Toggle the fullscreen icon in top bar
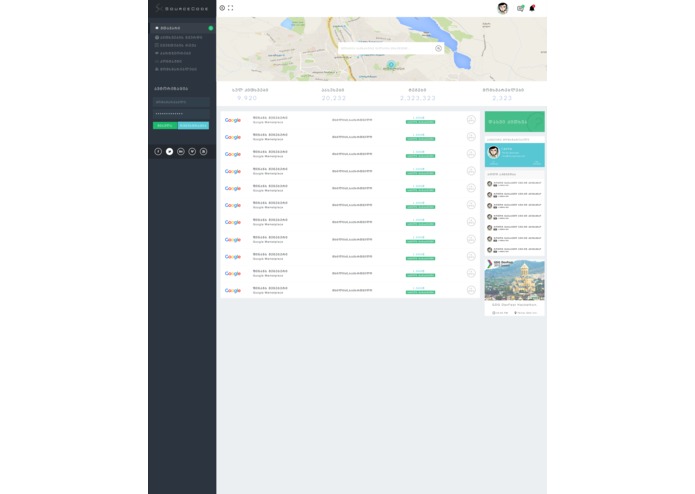The image size is (695, 494). click(x=230, y=8)
